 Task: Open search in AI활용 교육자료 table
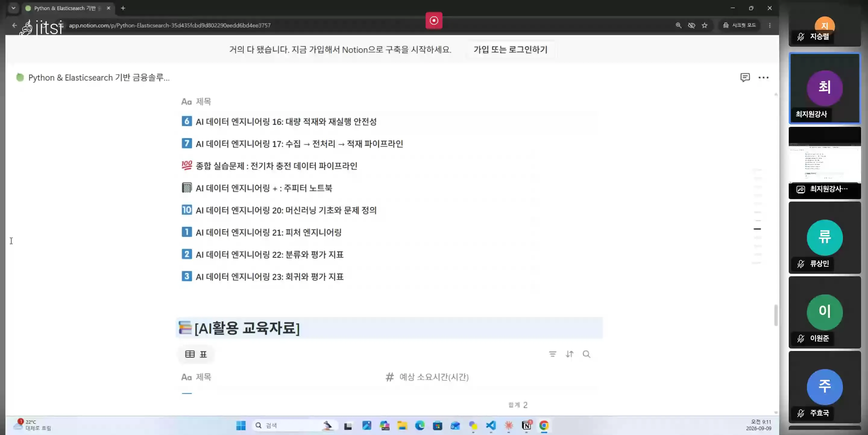coord(586,354)
